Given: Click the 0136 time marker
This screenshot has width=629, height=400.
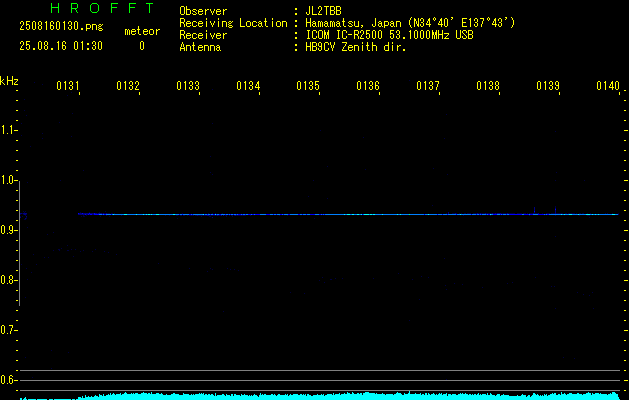Looking at the screenshot, I should pos(367,86).
